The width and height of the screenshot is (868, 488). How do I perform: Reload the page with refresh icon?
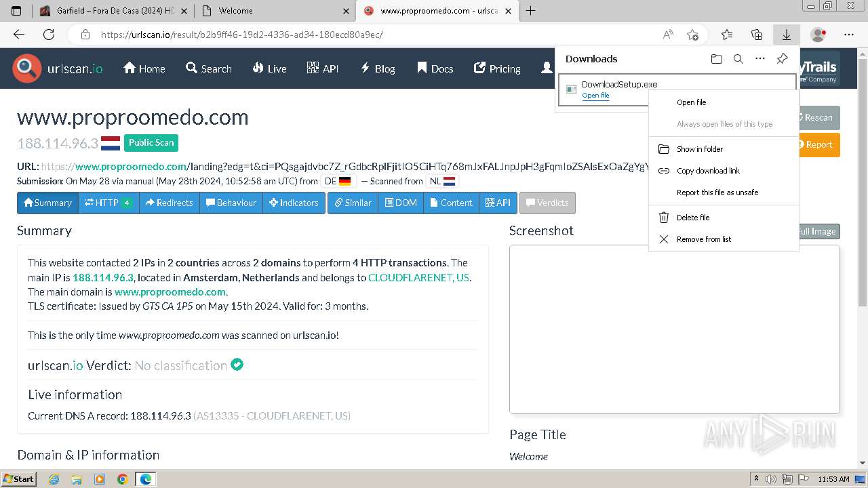point(48,35)
